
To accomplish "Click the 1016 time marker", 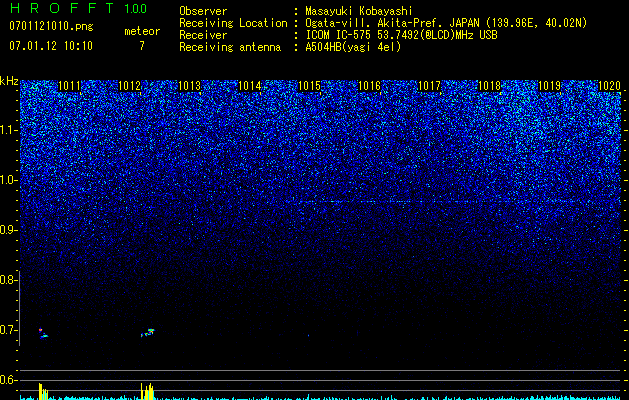I will point(369,86).
